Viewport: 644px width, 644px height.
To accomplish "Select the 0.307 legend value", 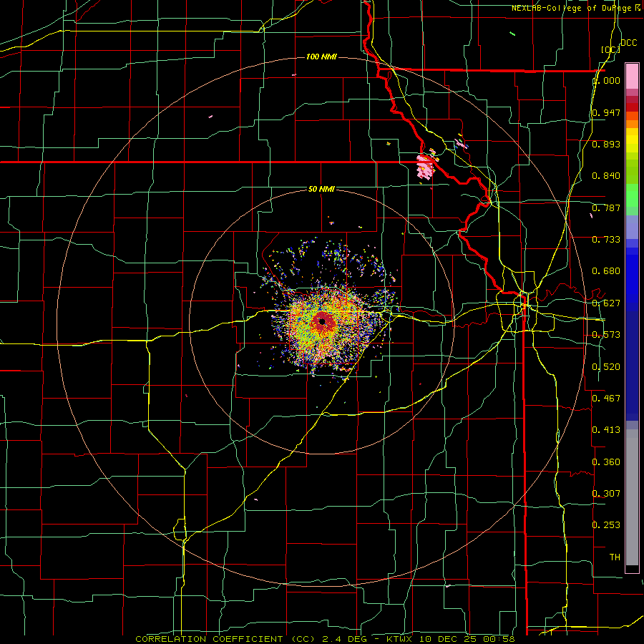I will [606, 494].
